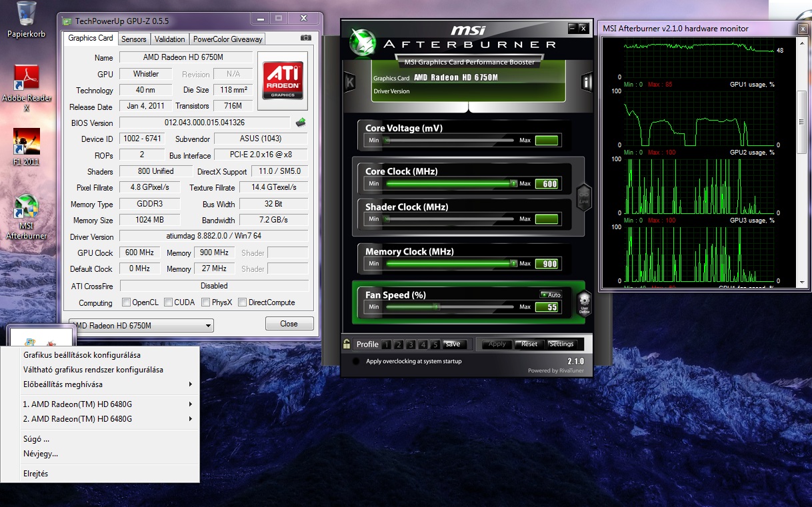Screen dimensions: 812x507
Task: Click GPU-Z camera screenshot icon
Action: [306, 39]
